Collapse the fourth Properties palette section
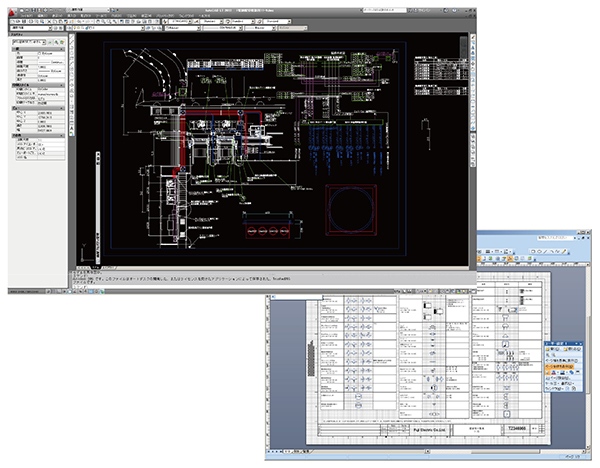This screenshot has width=600, height=468. click(x=62, y=136)
